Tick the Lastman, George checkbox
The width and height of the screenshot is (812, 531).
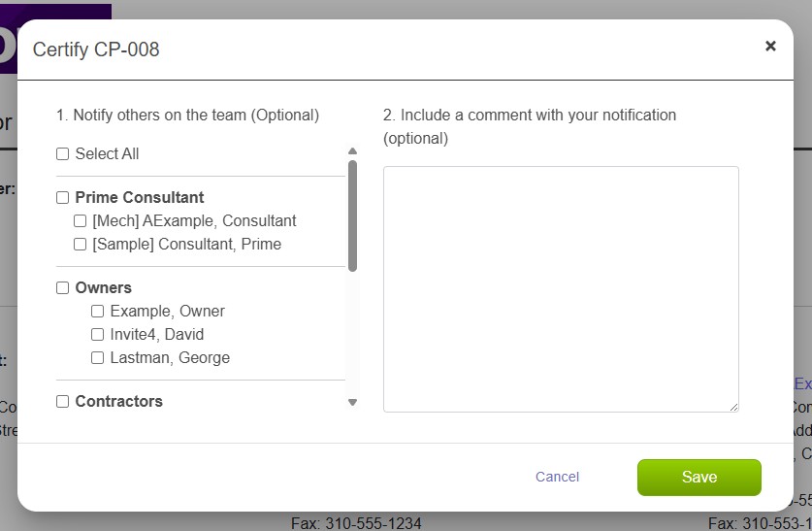coord(97,357)
